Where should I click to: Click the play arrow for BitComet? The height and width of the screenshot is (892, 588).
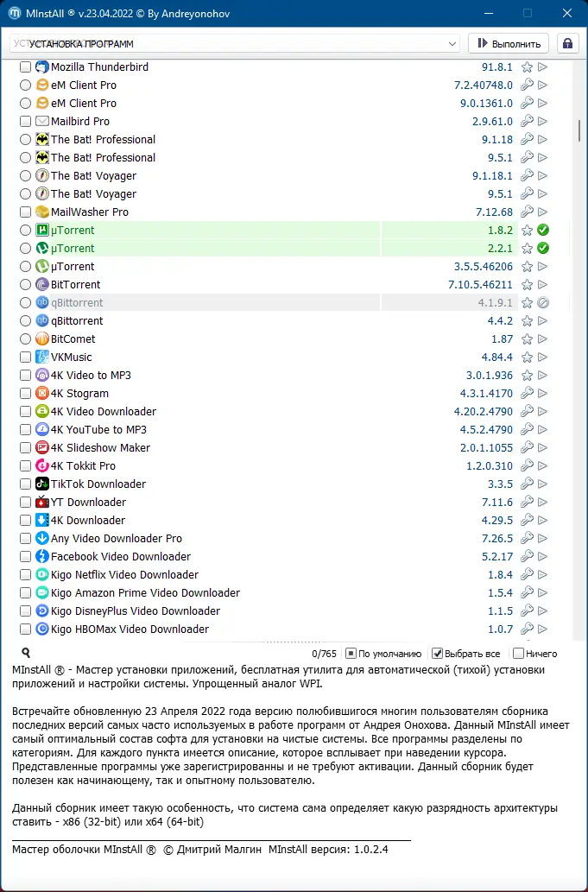(543, 339)
